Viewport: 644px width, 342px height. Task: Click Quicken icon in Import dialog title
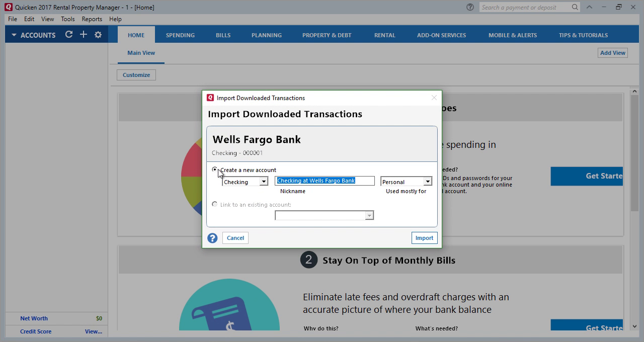(x=210, y=98)
